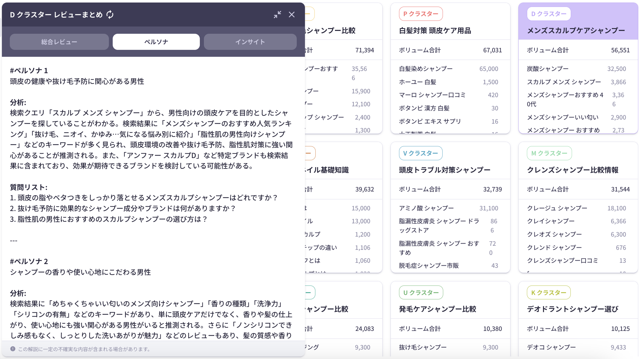Open the メンズスカルプケアシャンプー card title
The height and width of the screenshot is (359, 644).
click(x=576, y=31)
